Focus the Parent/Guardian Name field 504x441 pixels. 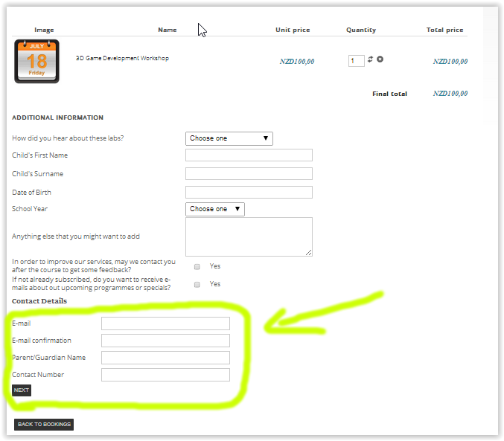(x=165, y=358)
